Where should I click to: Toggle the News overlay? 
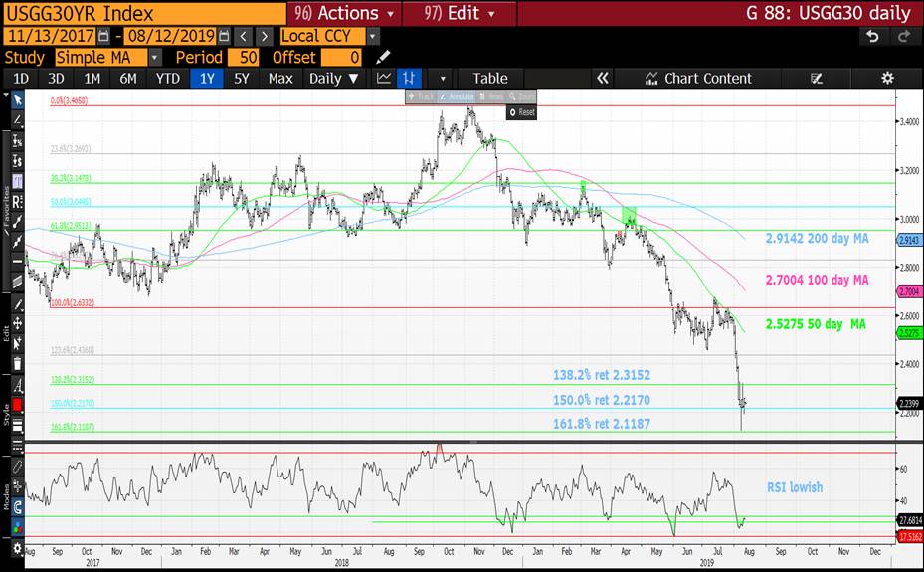coord(491,96)
